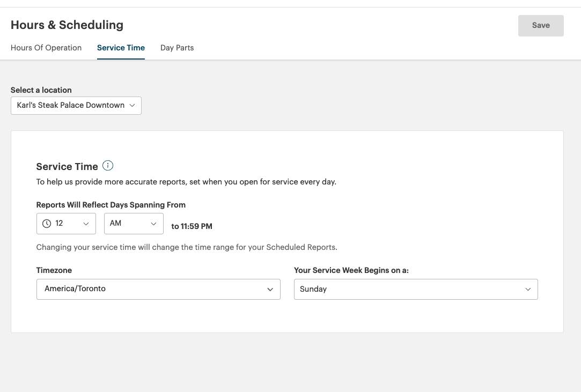The height and width of the screenshot is (392, 581).
Task: Click chevron arrow in the location selector
Action: pyautogui.click(x=132, y=106)
